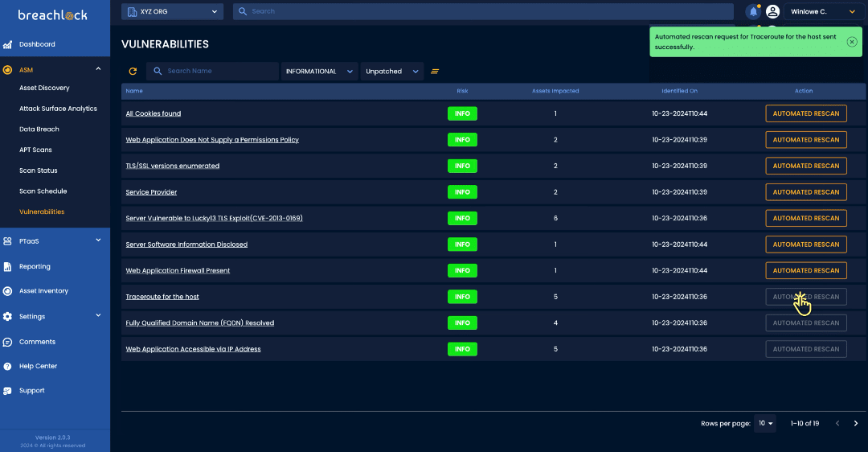Open the Unpatched status dropdown
This screenshot has height=452, width=868.
[392, 72]
